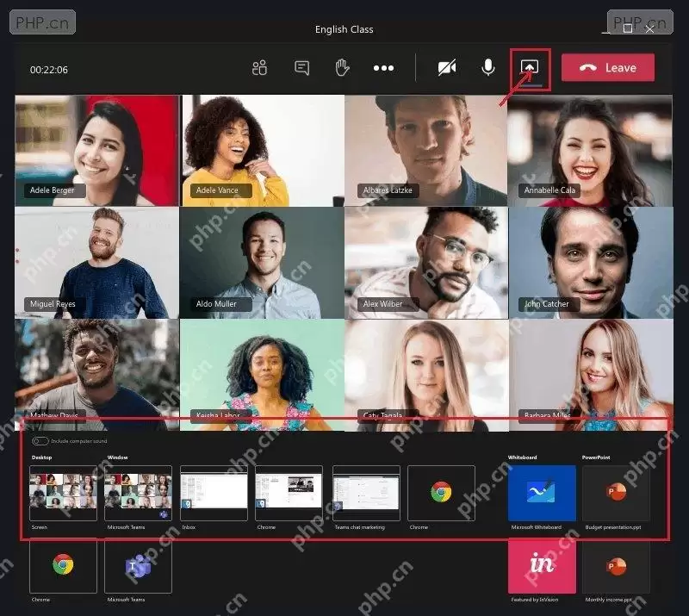Image resolution: width=689 pixels, height=616 pixels.
Task: Share the Inbox window thumbnail
Action: [x=214, y=493]
